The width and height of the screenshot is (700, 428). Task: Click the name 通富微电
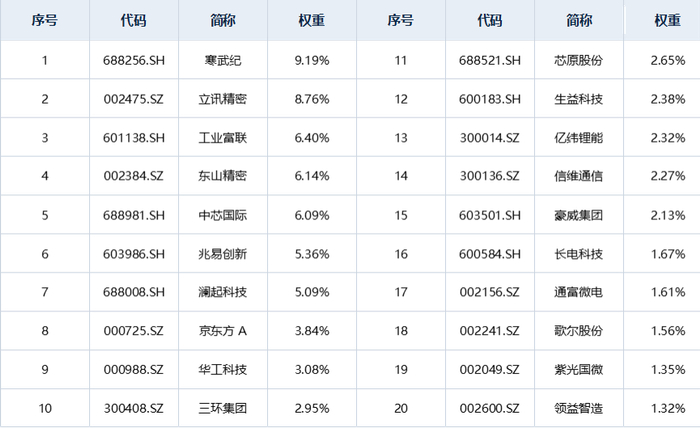coord(579,292)
